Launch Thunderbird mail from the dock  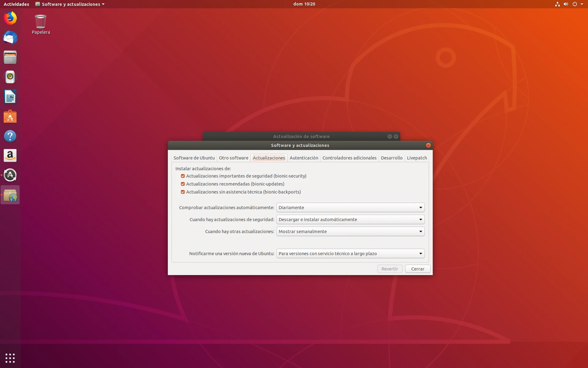pos(10,38)
